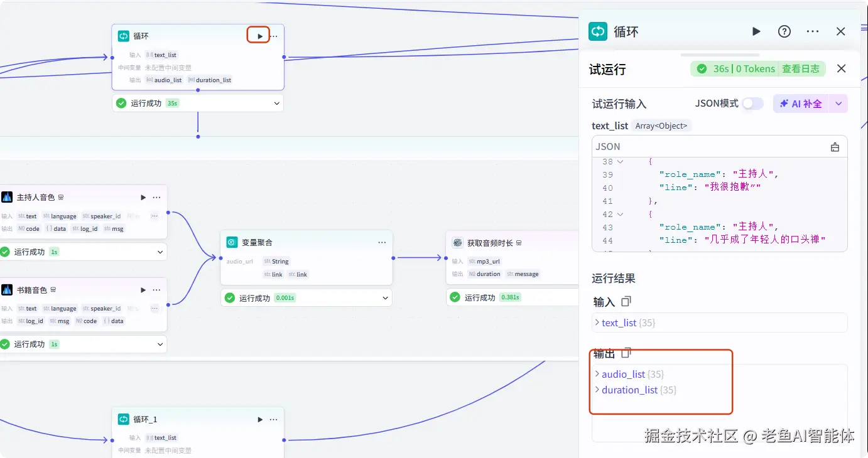This screenshot has width=868, height=458.
Task: Expand the 书籍音色 node's 运行成功 result
Action: pyautogui.click(x=161, y=344)
